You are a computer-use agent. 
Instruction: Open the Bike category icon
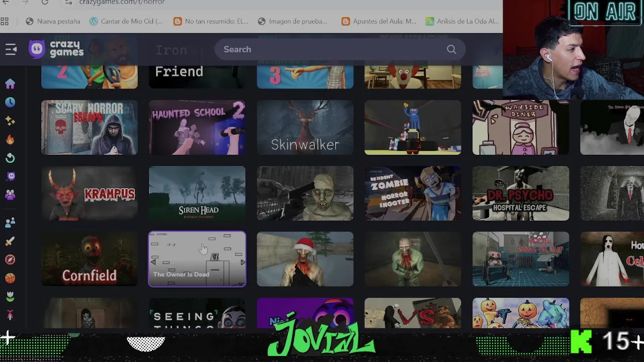pos(10,315)
